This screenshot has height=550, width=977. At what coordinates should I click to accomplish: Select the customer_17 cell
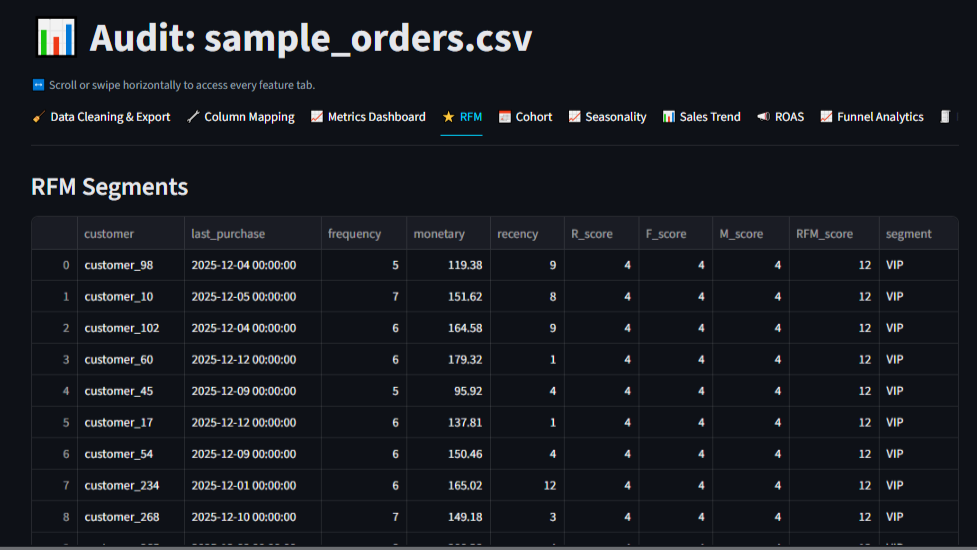click(131, 422)
